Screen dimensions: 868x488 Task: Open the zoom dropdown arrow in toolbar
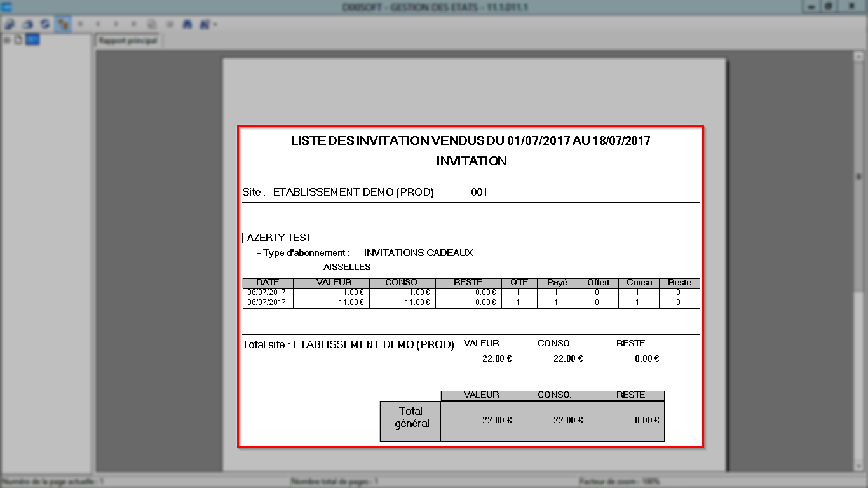point(215,24)
